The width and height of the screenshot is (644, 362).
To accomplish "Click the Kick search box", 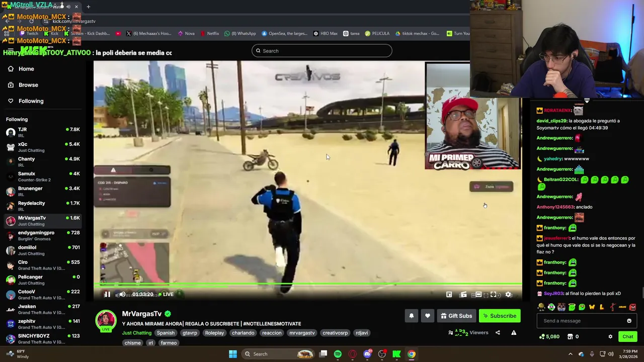I will [x=322, y=51].
